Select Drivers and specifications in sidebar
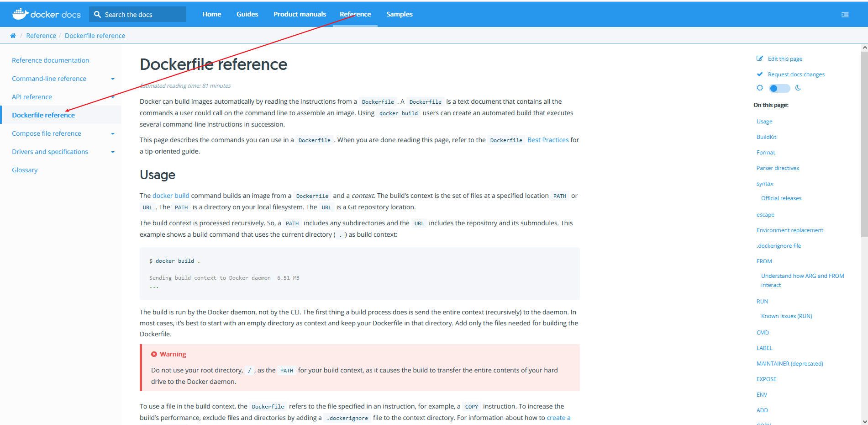Viewport: 868px width, 425px height. pyautogui.click(x=50, y=152)
